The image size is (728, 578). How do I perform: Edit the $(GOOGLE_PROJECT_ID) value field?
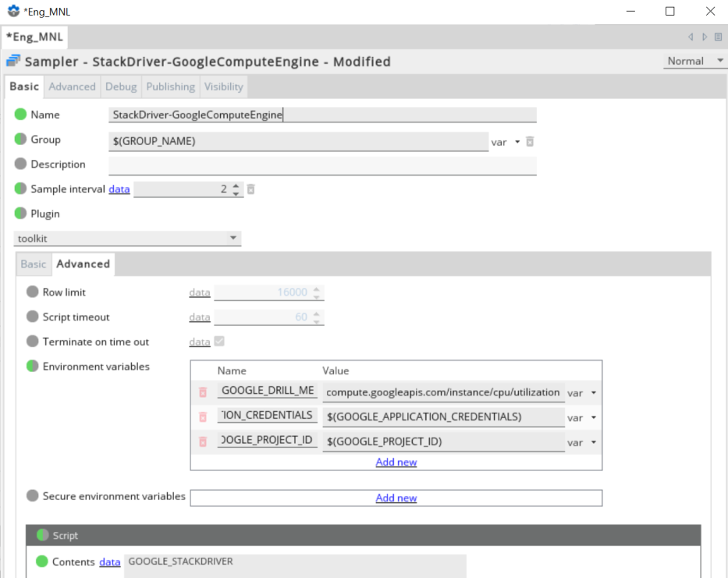(x=443, y=441)
